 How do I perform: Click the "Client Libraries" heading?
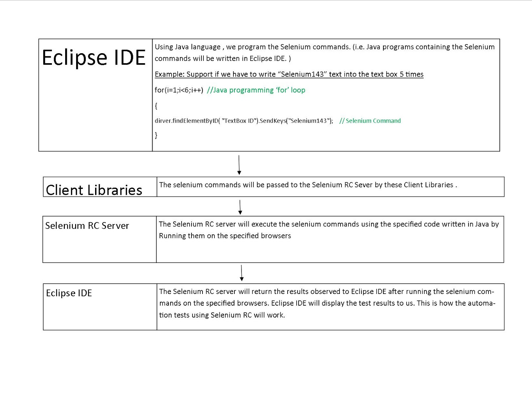click(x=94, y=190)
